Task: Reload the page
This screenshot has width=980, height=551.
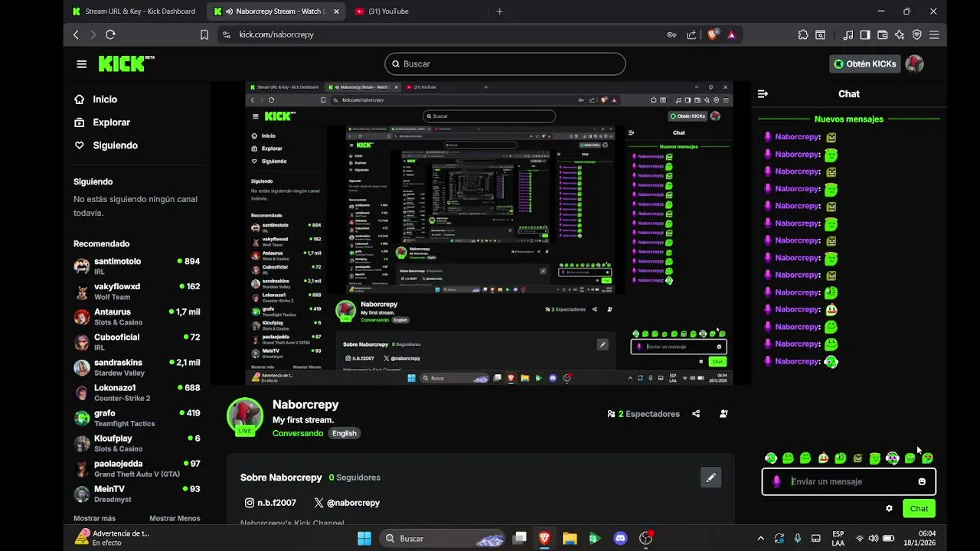Action: (110, 34)
